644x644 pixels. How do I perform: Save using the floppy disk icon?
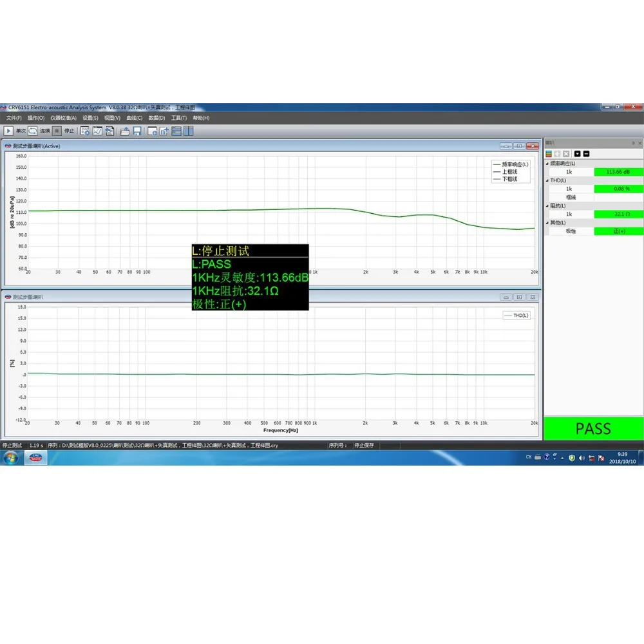tap(137, 131)
